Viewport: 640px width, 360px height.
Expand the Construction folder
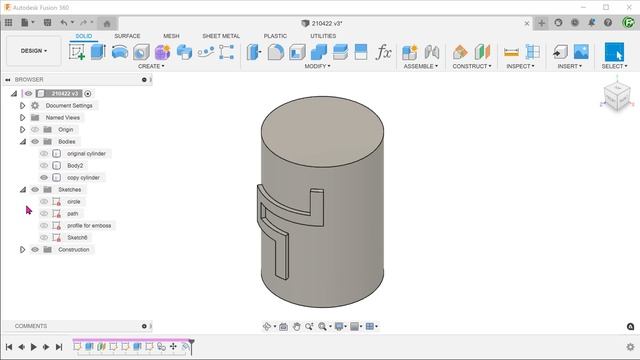pyautogui.click(x=22, y=249)
